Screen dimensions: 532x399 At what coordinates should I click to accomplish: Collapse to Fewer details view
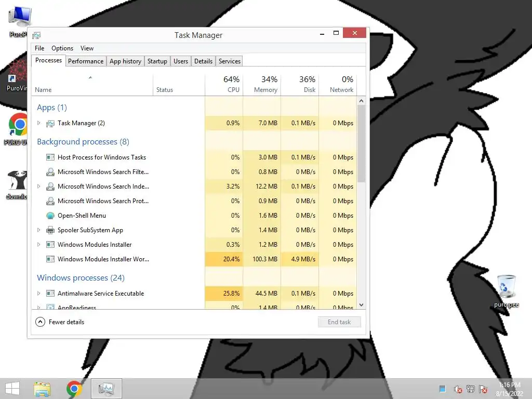(60, 322)
